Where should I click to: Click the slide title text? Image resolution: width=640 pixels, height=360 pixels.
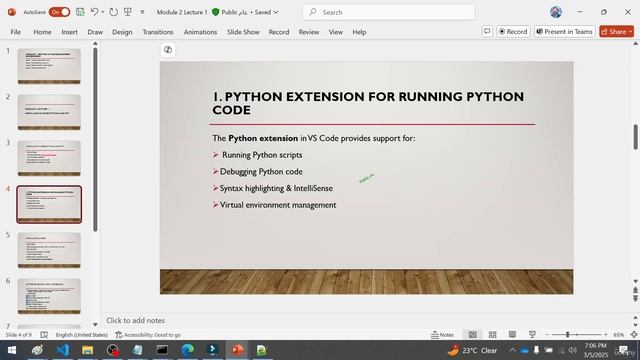[368, 103]
